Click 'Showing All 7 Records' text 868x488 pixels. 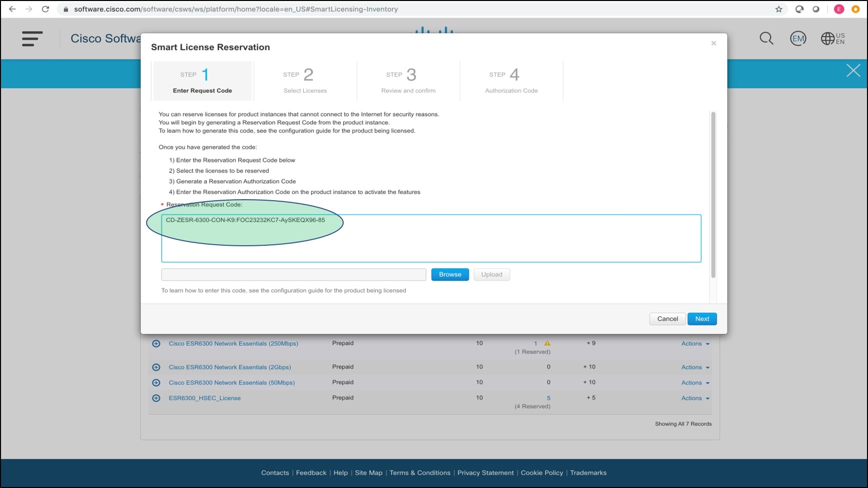coord(683,424)
